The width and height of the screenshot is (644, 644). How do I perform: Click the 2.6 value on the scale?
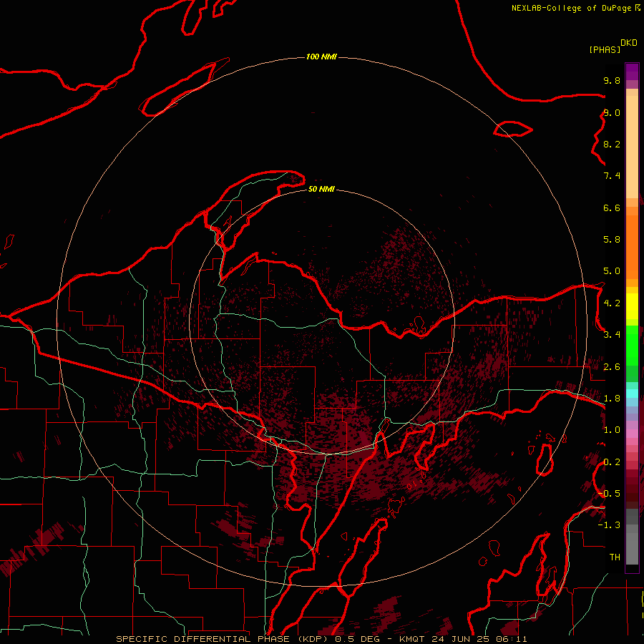pos(612,367)
